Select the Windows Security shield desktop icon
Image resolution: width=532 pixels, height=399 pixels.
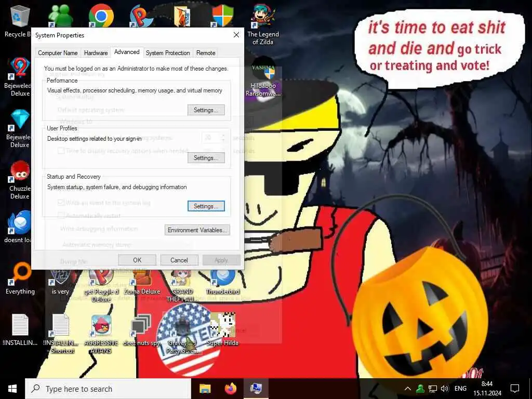tap(222, 16)
